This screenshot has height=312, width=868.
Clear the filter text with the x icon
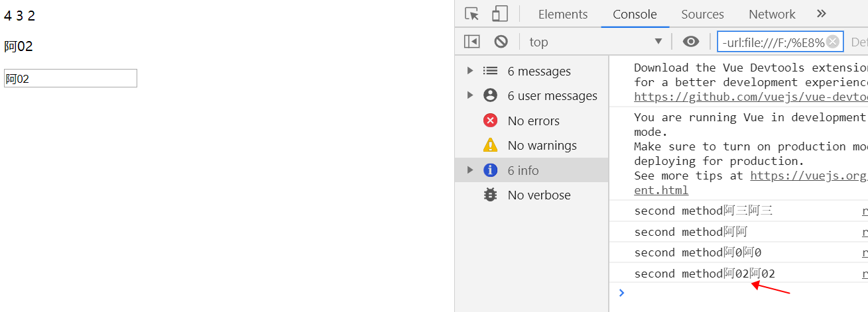833,42
